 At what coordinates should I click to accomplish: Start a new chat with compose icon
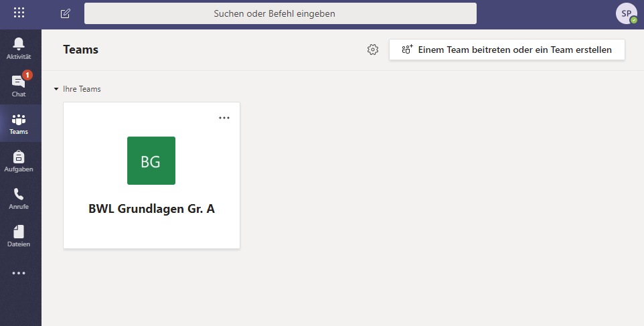pos(65,13)
